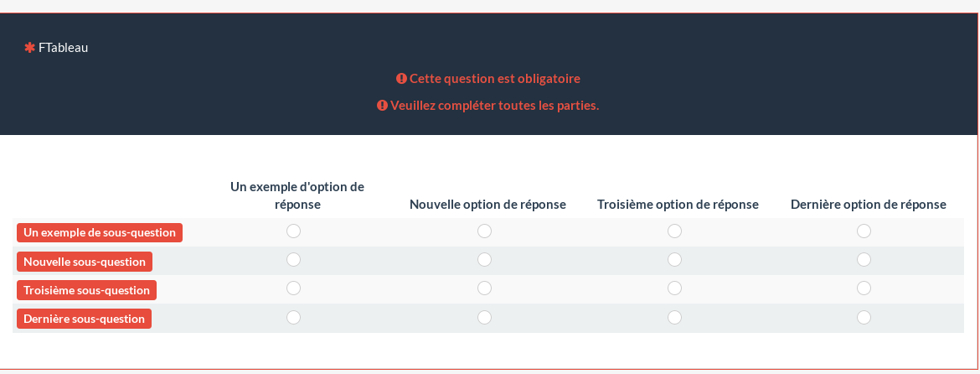Screen dimensions: 980x374
Task: Pick 'Troisième option' for 'Troisième sous-question'
Action: coord(674,288)
